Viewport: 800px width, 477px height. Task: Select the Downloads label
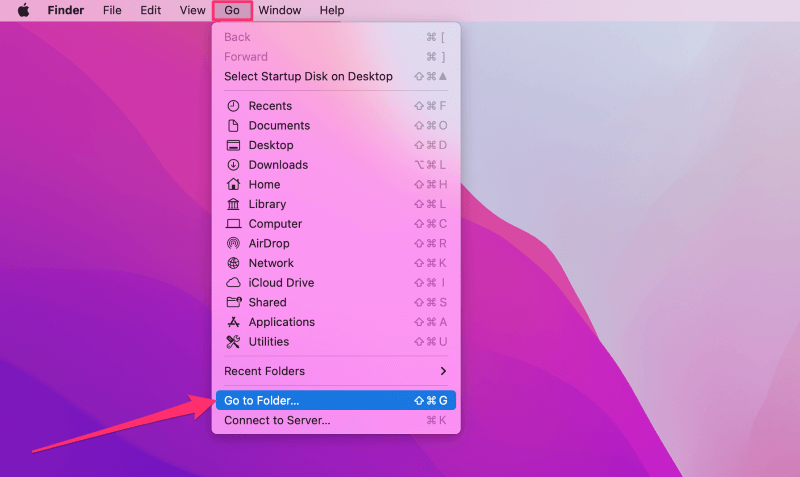[x=278, y=165]
